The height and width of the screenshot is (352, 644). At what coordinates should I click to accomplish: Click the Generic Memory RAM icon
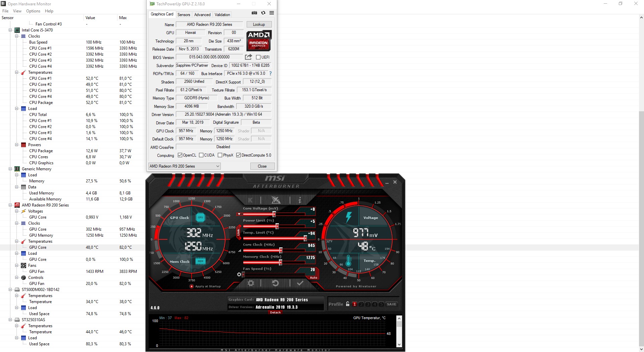17,169
